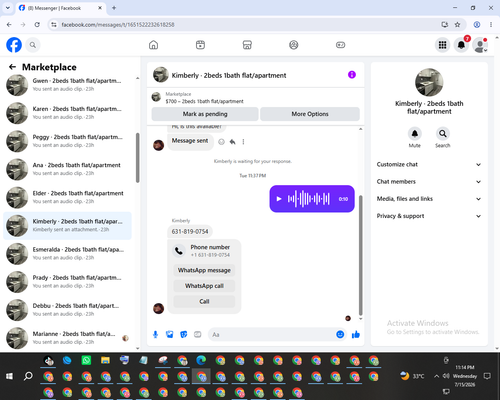Open more options for 'Message sent' message
Screen dimensions: 500x400
[243, 142]
